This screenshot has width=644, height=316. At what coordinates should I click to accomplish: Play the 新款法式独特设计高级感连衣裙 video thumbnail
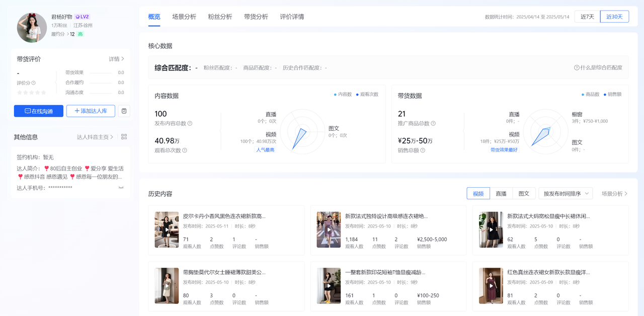click(x=329, y=229)
